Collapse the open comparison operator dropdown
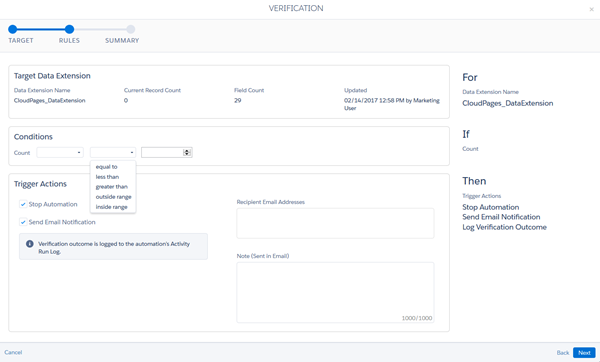 (113, 152)
